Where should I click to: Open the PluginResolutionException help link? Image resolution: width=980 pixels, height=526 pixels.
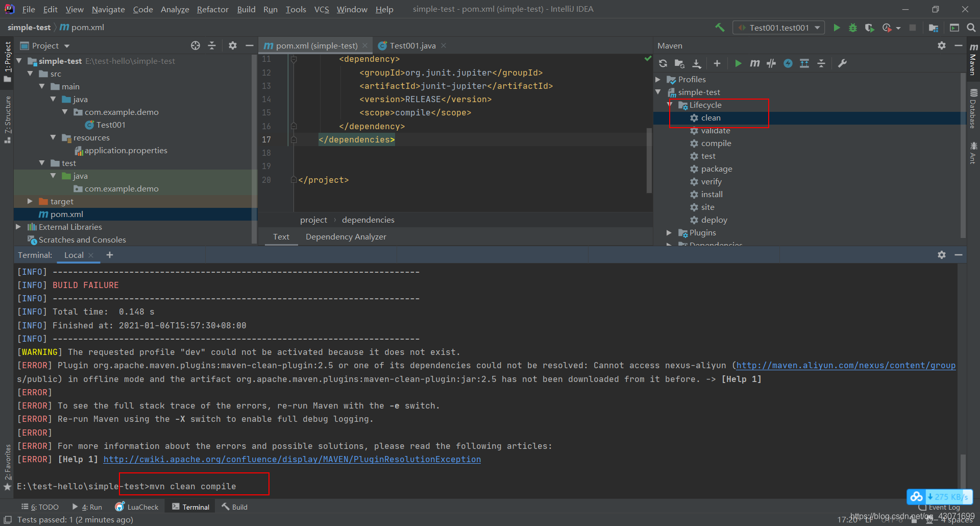(291, 459)
